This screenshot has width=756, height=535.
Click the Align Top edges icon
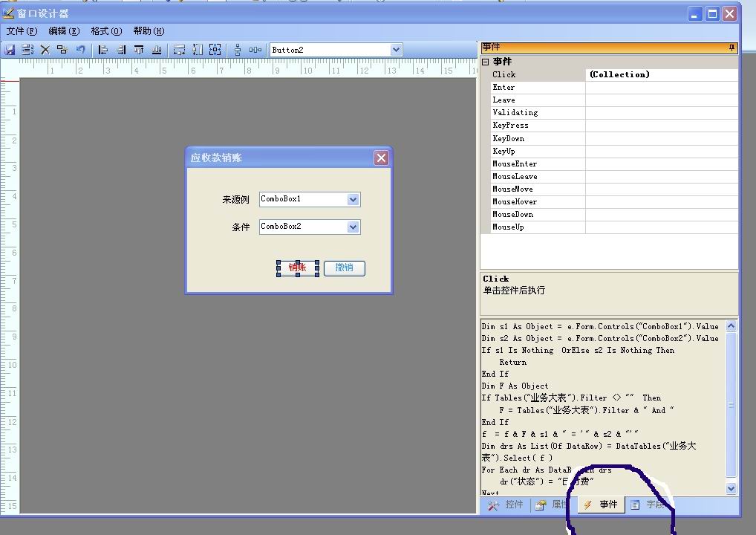click(x=139, y=50)
